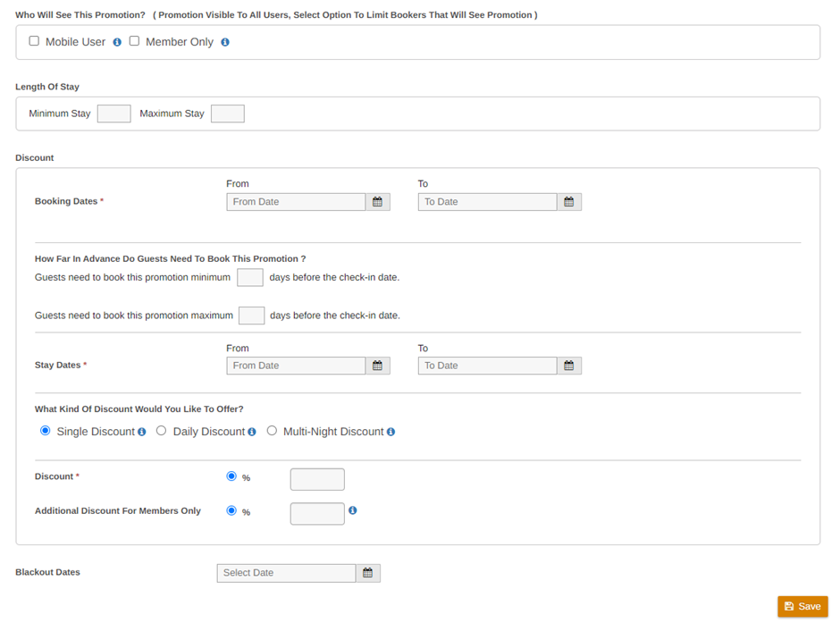This screenshot has height=623, width=840.
Task: Click info icon next to Member Only
Action: [x=225, y=42]
